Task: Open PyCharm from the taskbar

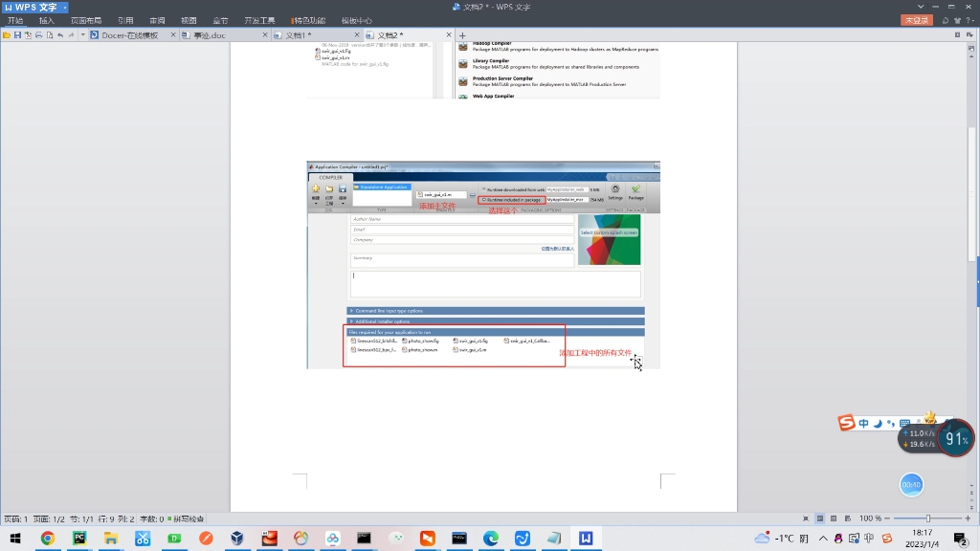Action: point(79,538)
